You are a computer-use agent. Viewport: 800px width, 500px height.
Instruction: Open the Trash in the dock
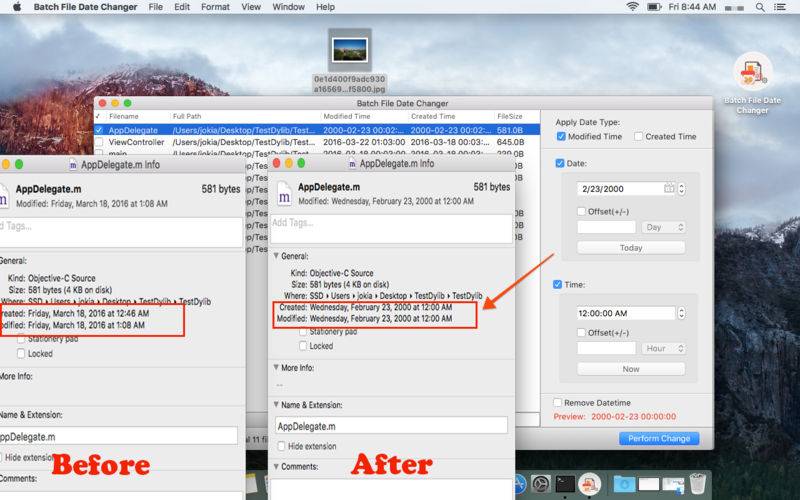click(x=697, y=483)
